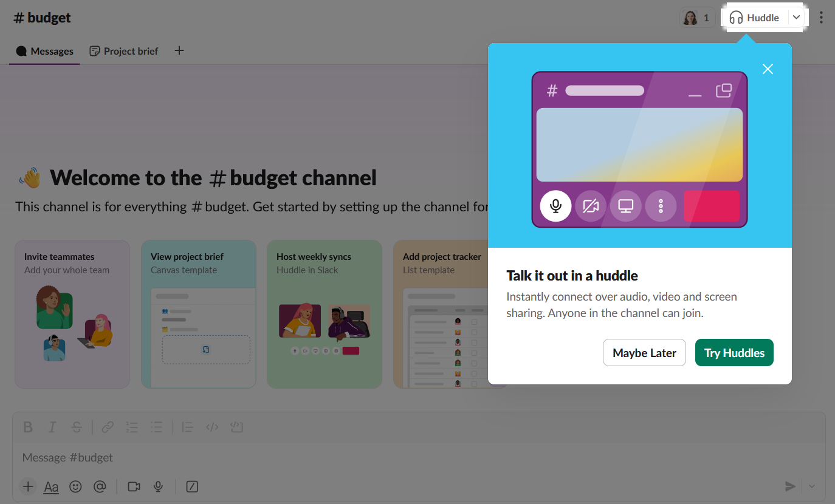Viewport: 835px width, 504px height.
Task: Toggle bold formatting
Action: [28, 427]
